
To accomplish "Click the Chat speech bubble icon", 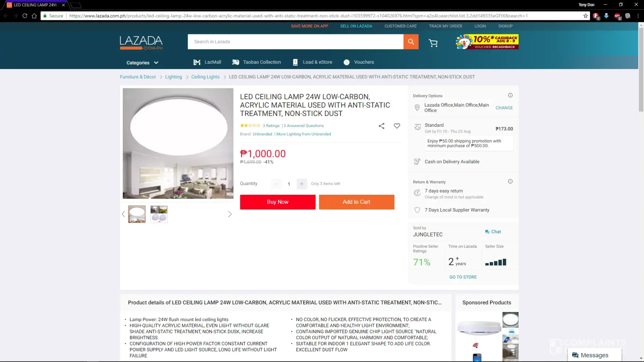I will click(x=487, y=232).
